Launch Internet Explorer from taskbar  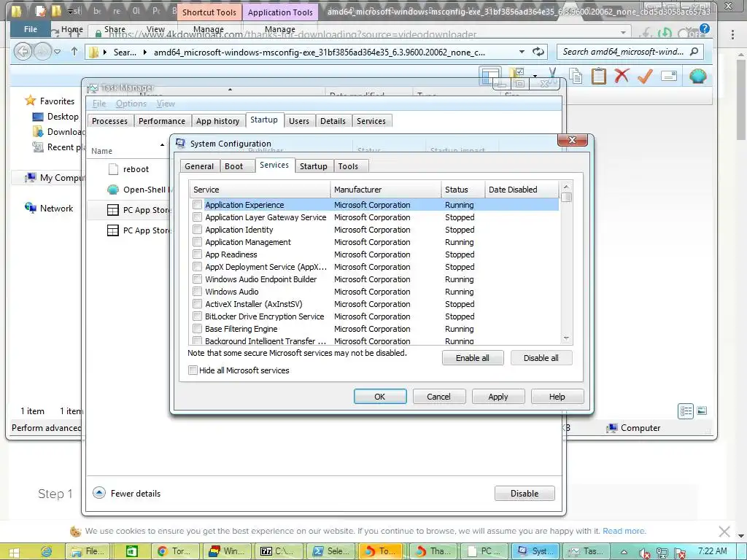pos(46,551)
